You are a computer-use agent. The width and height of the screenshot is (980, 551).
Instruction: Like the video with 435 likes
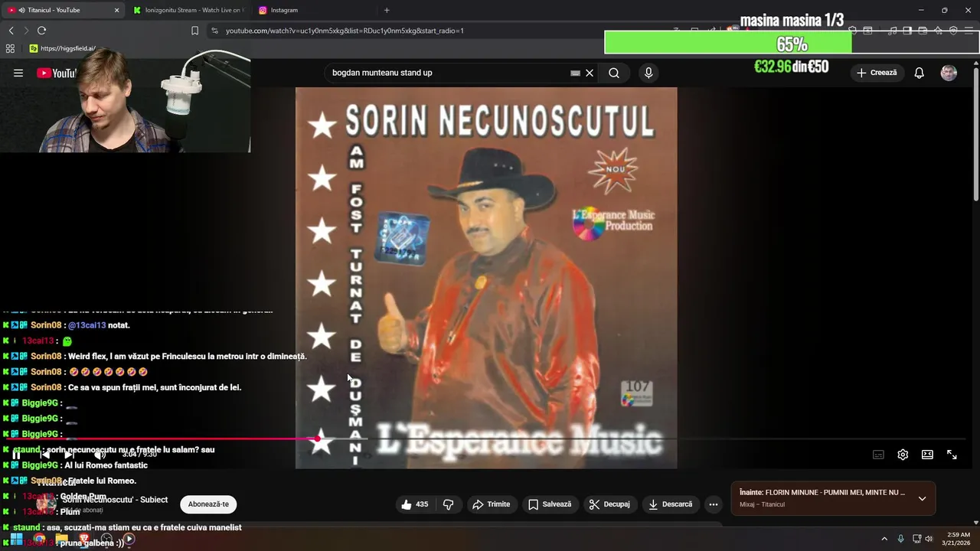tap(414, 504)
